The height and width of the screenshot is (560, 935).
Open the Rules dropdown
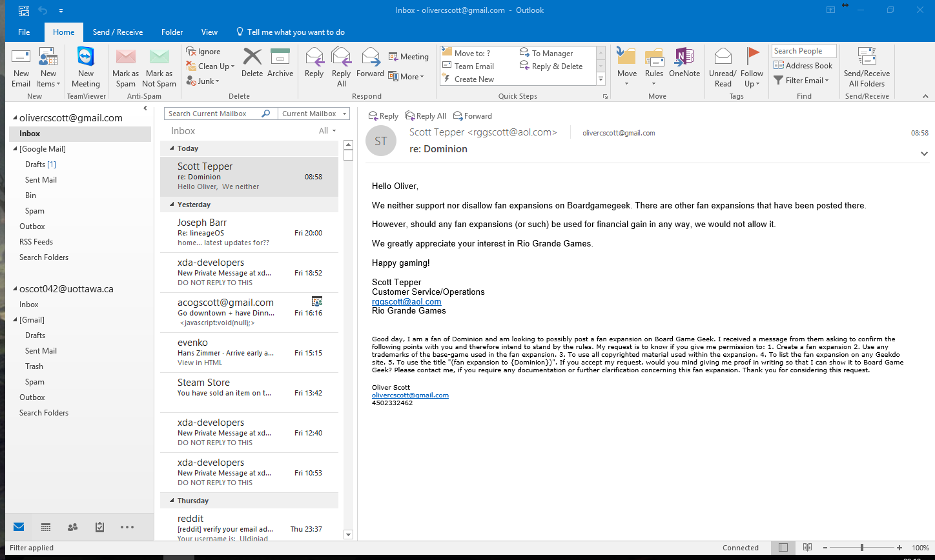coord(654,67)
